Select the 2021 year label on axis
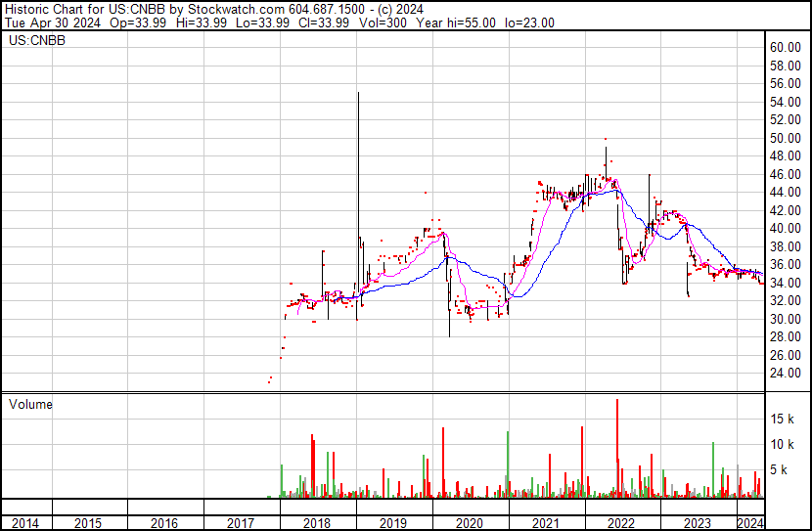 tap(545, 523)
